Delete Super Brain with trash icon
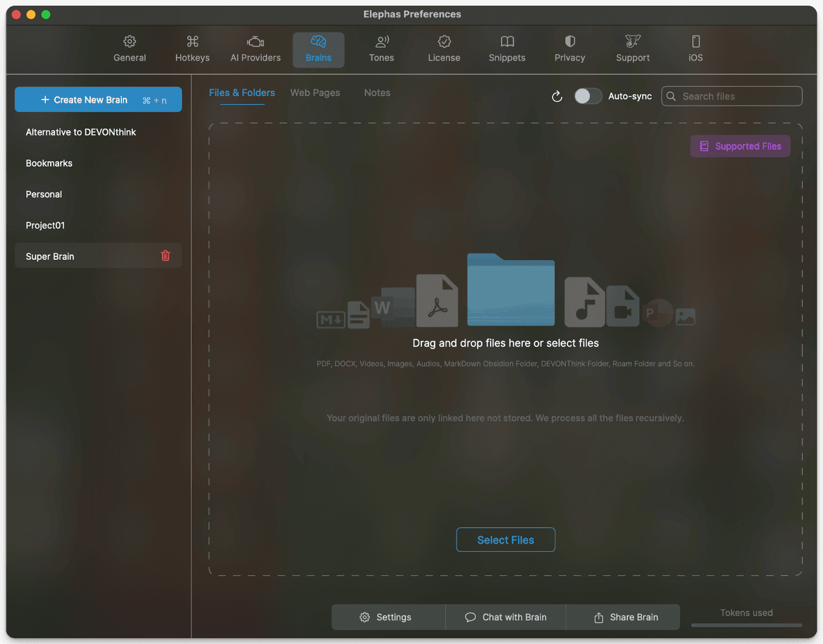 [x=165, y=256]
